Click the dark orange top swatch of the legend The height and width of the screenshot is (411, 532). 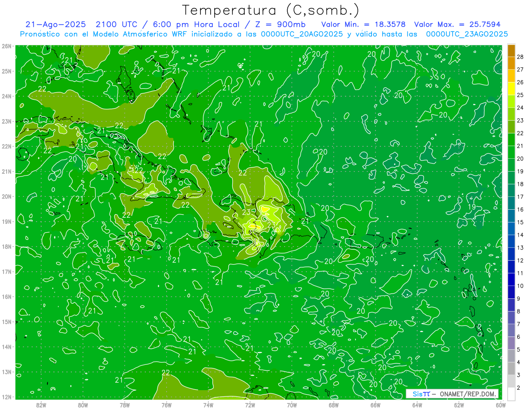tap(511, 51)
